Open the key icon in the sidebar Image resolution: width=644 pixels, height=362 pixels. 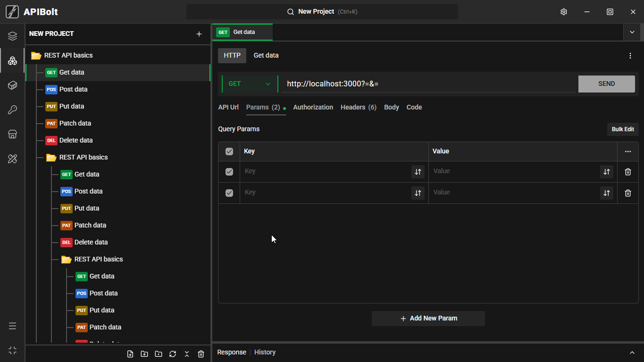(x=13, y=110)
